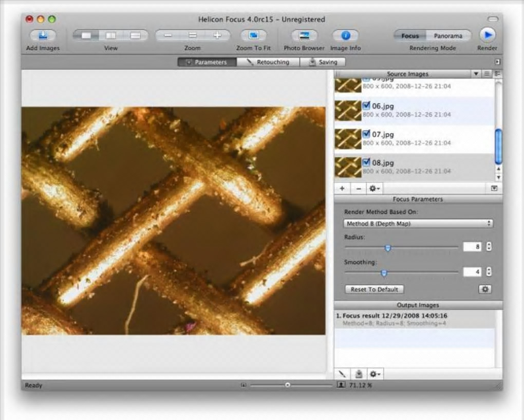
Task: Click the zoom in plus button
Action: (217, 36)
